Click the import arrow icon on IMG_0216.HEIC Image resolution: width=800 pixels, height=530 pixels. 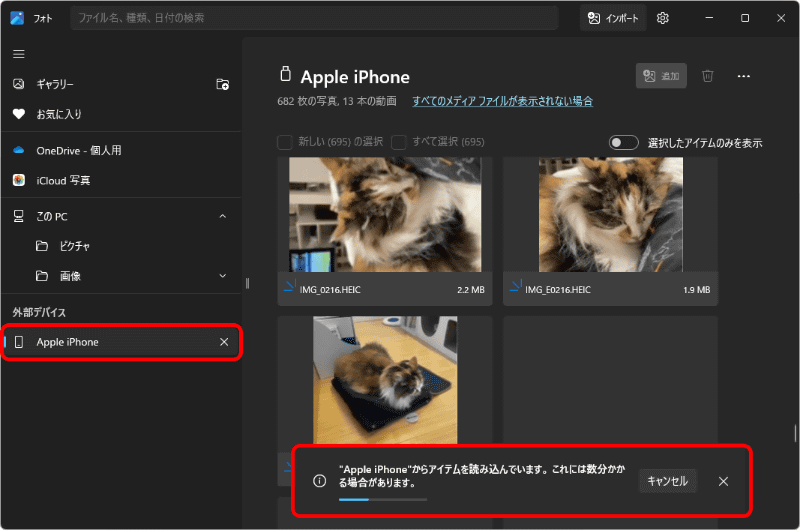290,286
